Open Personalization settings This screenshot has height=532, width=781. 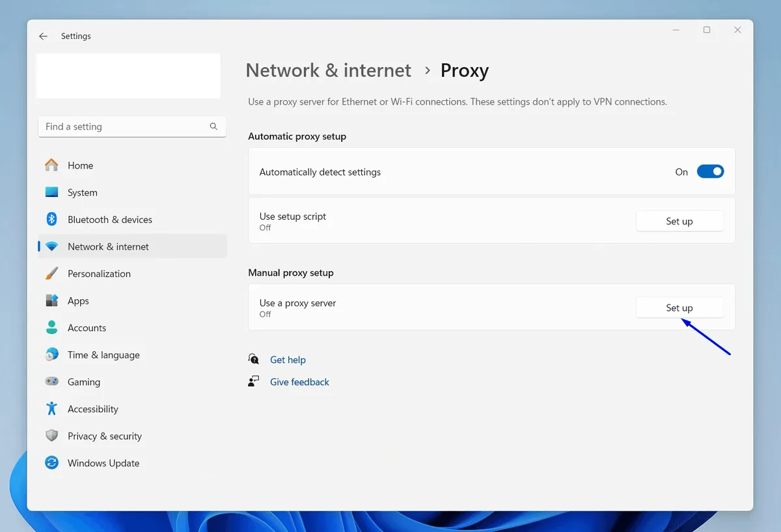(132, 274)
